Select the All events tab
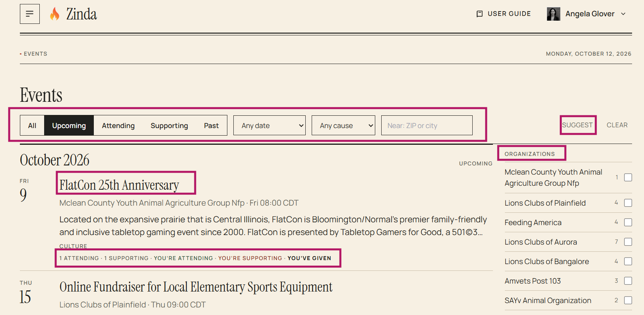Screen dimensions: 644x315 point(32,125)
